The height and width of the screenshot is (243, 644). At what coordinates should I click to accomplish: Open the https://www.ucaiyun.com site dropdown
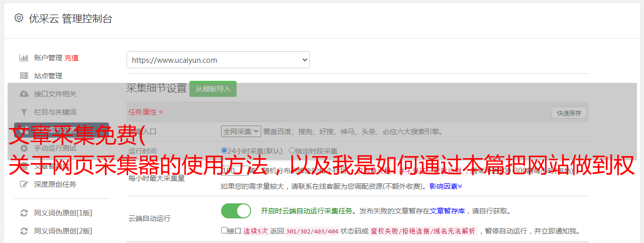[218, 60]
